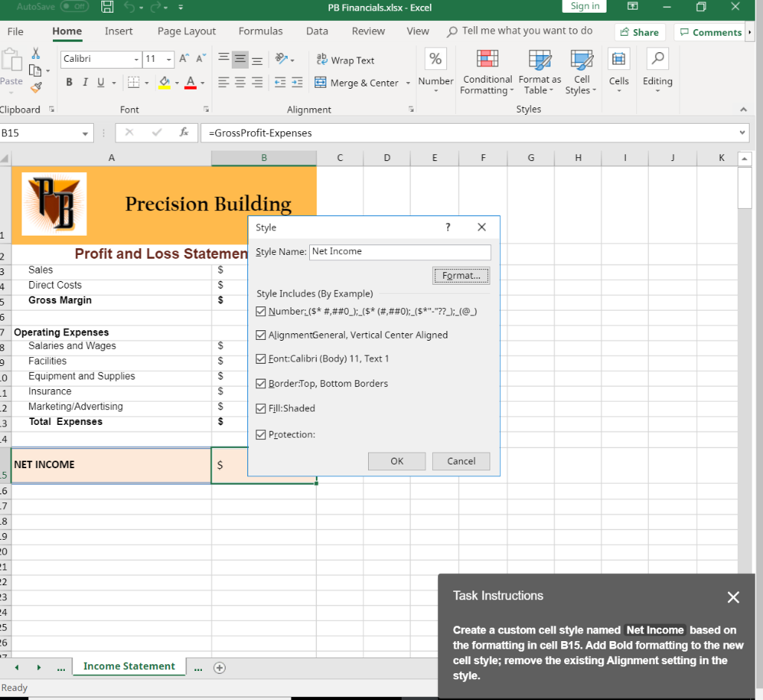Toggle the Protection checkbox in Style dialog

pyautogui.click(x=260, y=434)
